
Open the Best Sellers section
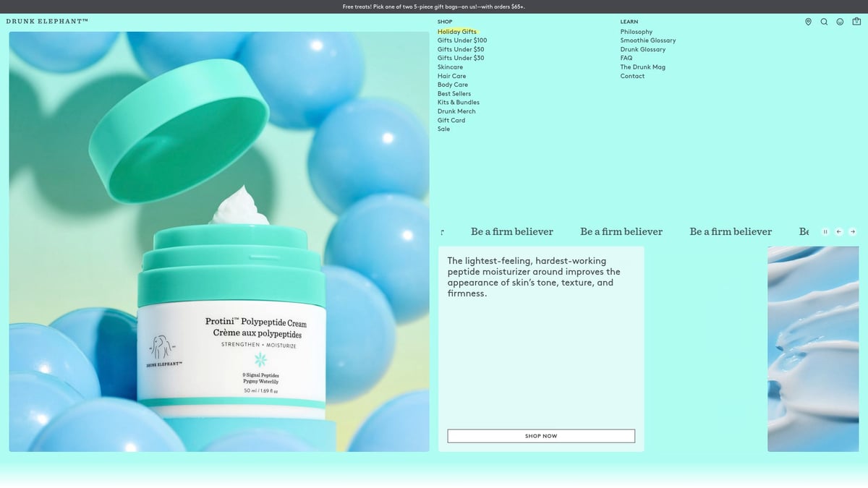[x=454, y=93]
